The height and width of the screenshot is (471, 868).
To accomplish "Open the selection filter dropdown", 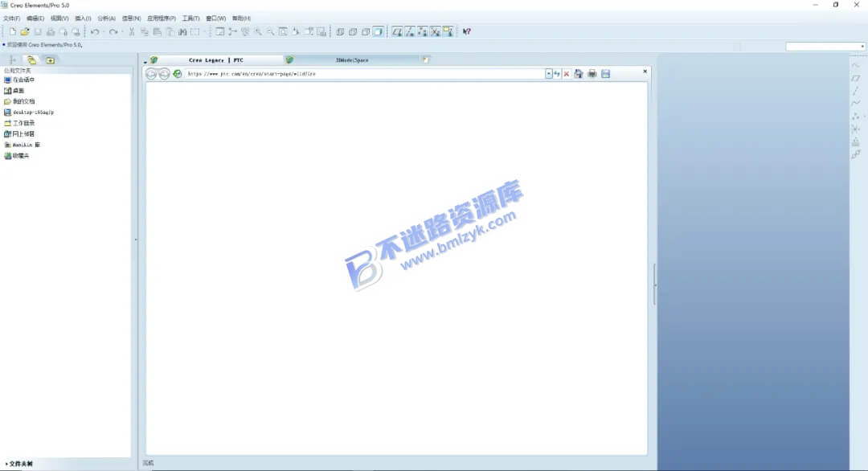I will (x=825, y=47).
